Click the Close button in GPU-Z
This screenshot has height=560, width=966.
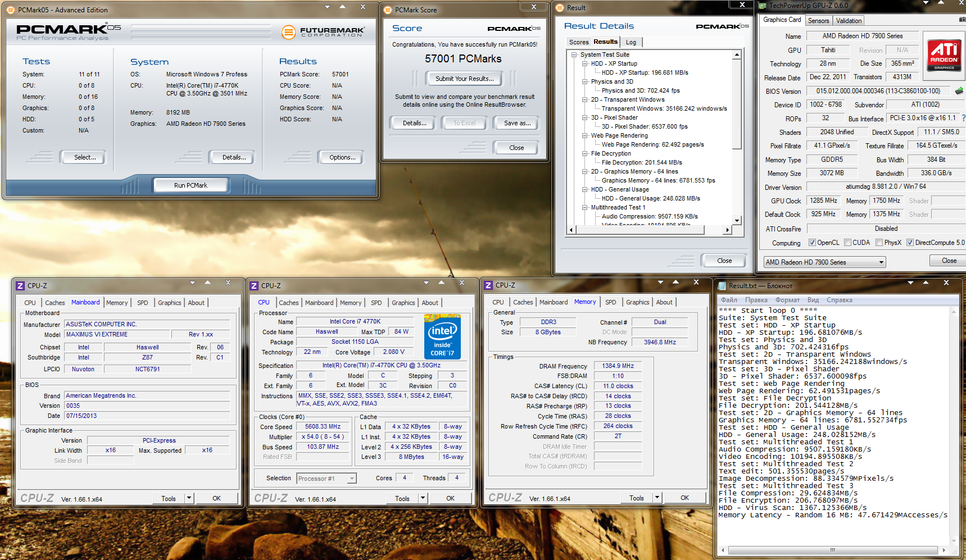click(949, 261)
